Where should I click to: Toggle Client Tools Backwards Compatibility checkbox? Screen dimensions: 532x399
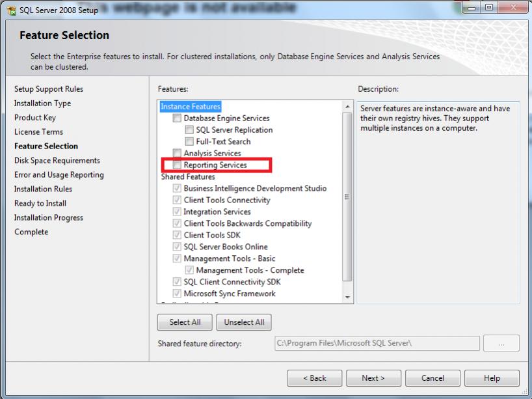pos(177,223)
